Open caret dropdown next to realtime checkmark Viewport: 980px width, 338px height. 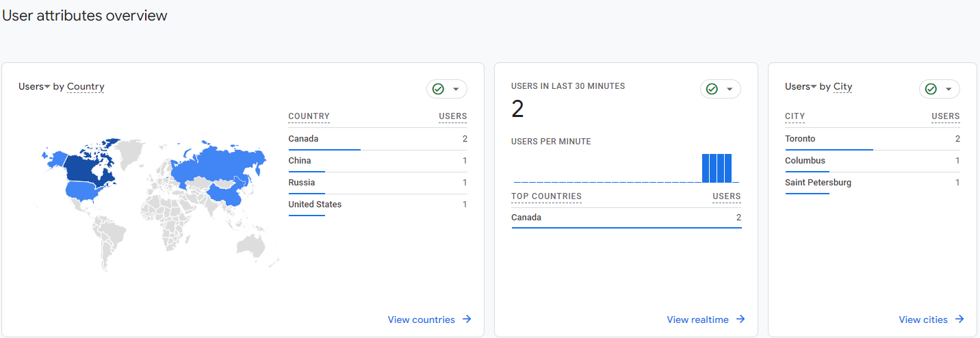(730, 89)
